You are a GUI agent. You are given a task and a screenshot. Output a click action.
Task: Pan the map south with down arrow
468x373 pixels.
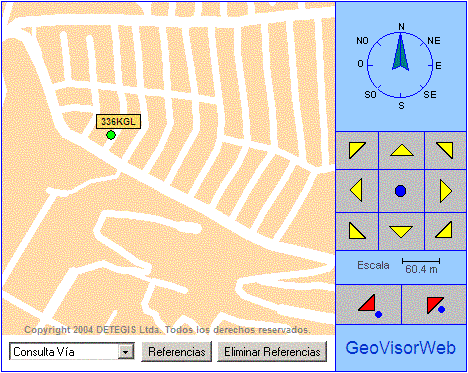(x=402, y=232)
